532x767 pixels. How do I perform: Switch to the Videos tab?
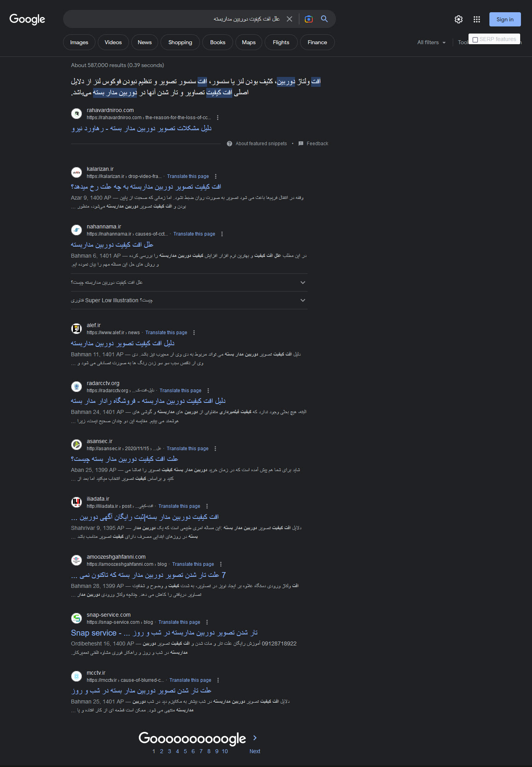tap(113, 42)
